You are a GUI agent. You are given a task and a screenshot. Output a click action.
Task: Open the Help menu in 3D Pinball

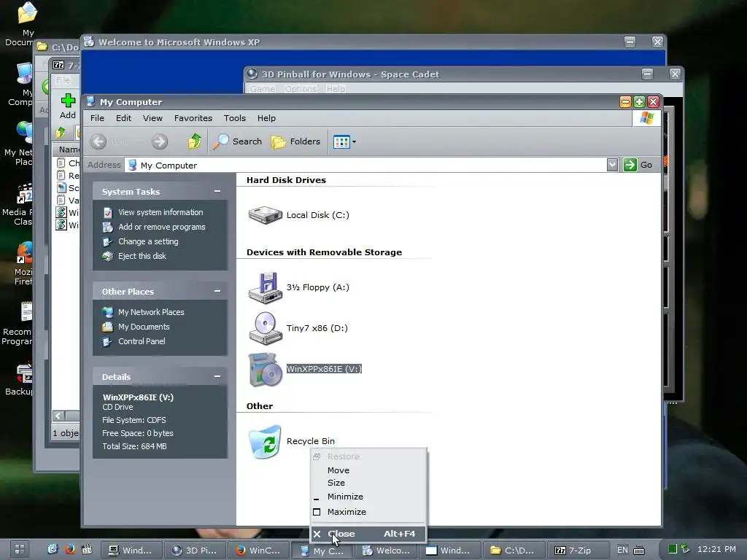pos(336,89)
